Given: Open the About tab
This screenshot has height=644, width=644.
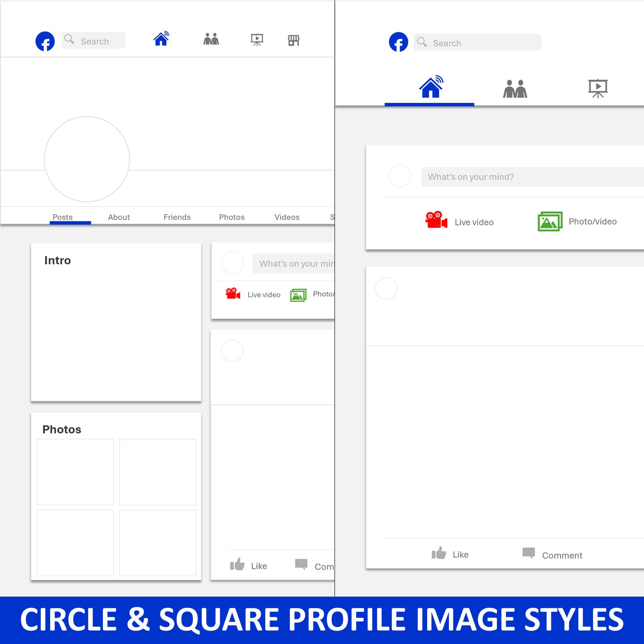Looking at the screenshot, I should pyautogui.click(x=119, y=217).
